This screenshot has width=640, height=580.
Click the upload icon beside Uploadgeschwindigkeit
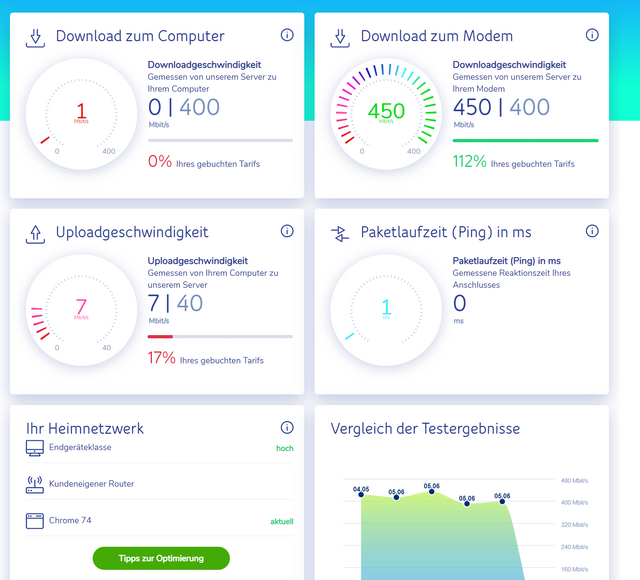pyautogui.click(x=35, y=233)
